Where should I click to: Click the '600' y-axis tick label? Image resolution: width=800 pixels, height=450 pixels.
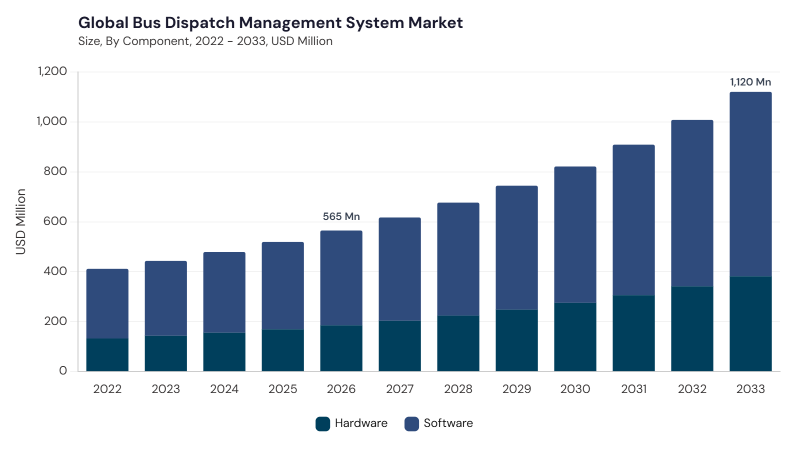point(55,221)
